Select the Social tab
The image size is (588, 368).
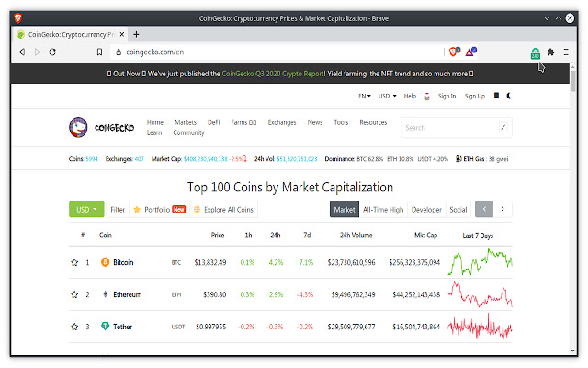pos(458,210)
